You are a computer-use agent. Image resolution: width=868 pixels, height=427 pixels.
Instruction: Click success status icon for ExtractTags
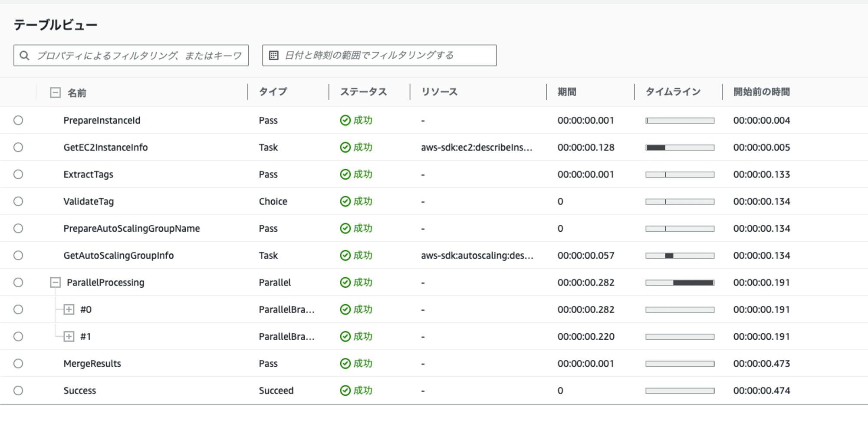[x=345, y=174]
